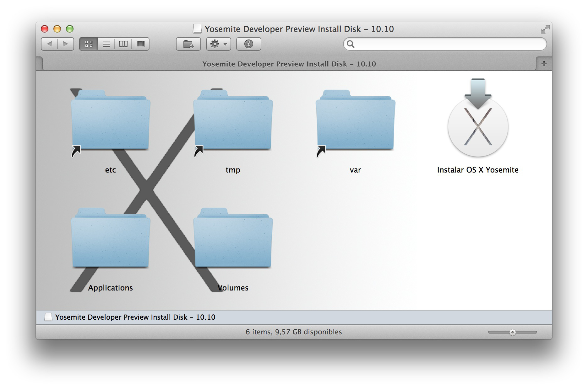Image resolution: width=588 pixels, height=389 pixels.
Task: Minimize the window with yellow button
Action: click(57, 29)
